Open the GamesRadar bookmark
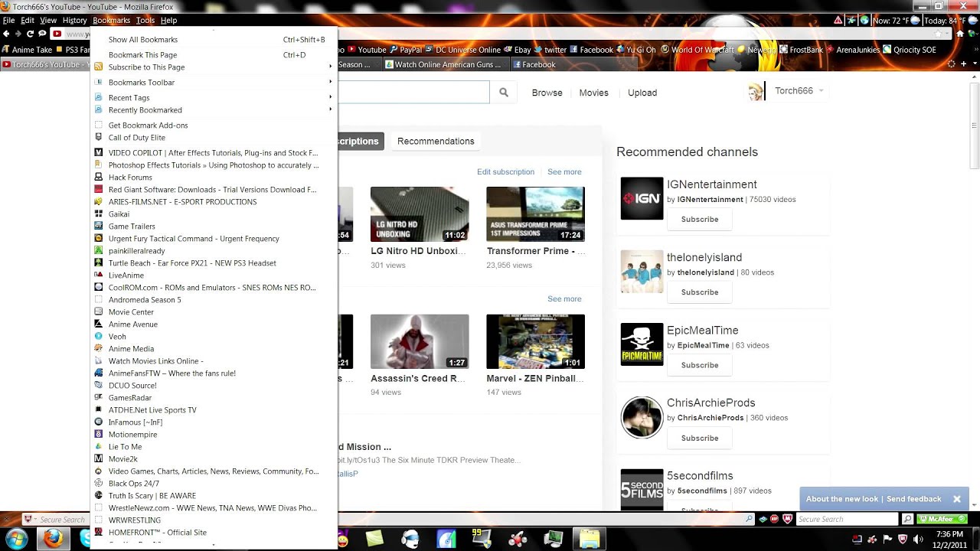Viewport: 980px width, 551px height. pyautogui.click(x=214, y=398)
